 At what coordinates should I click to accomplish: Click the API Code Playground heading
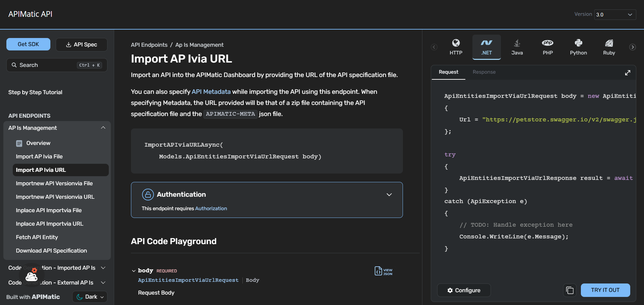click(174, 241)
